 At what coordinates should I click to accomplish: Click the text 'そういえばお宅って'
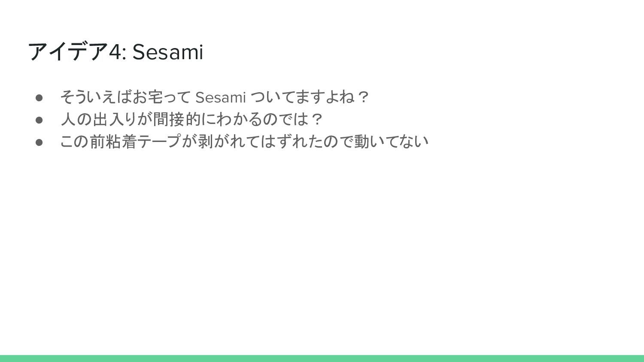(125, 97)
